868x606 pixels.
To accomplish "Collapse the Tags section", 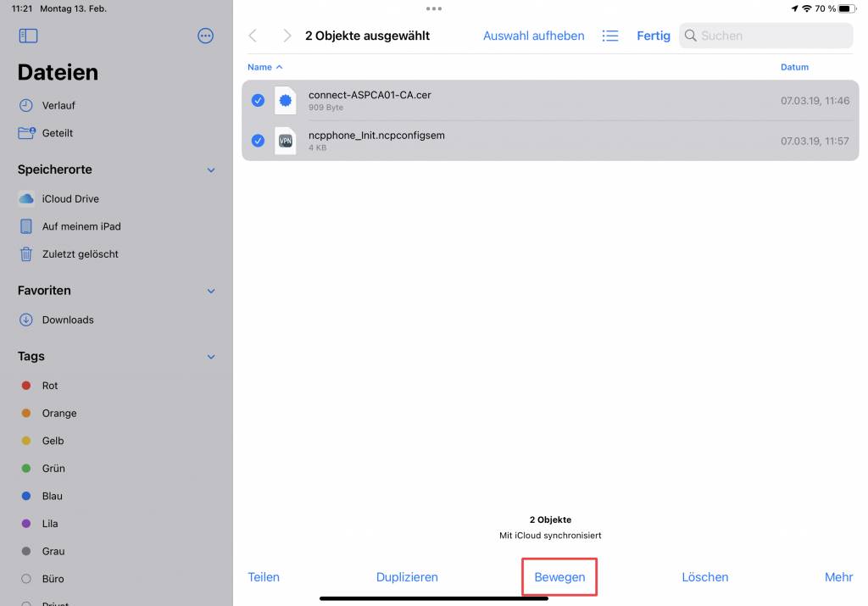I will pos(211,357).
